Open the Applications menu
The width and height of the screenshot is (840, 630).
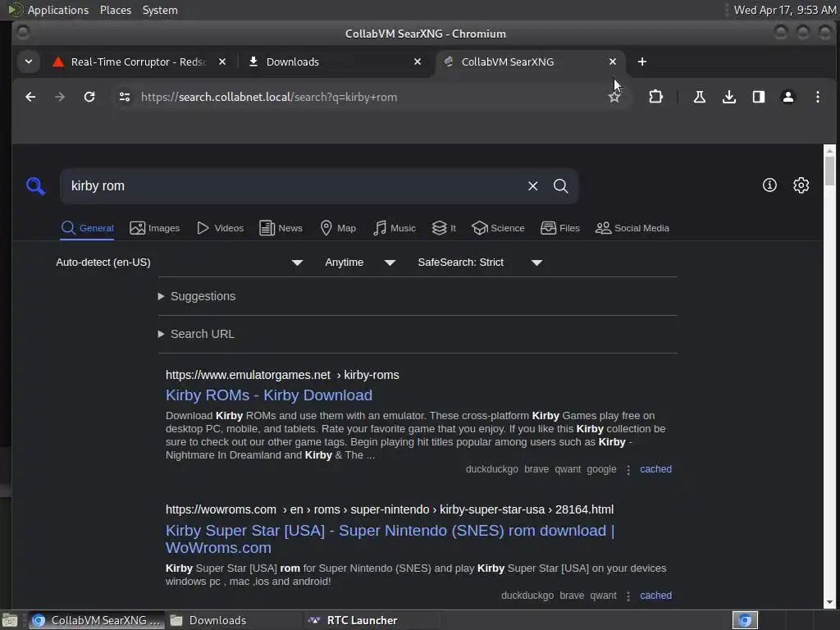[48, 10]
